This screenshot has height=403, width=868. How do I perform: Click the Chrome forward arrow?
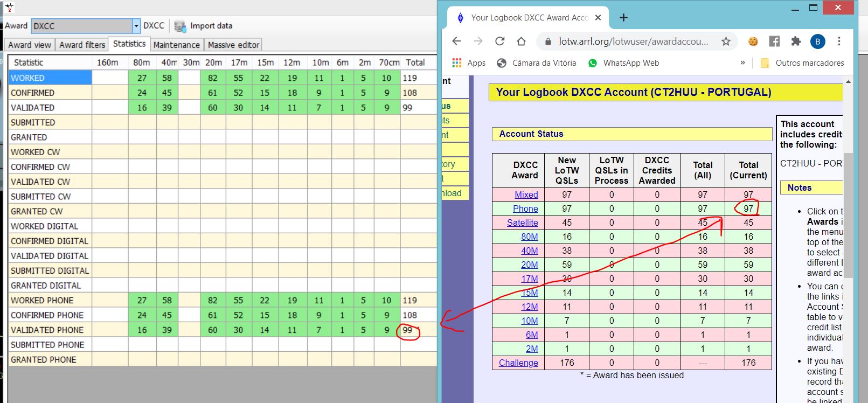[x=478, y=41]
